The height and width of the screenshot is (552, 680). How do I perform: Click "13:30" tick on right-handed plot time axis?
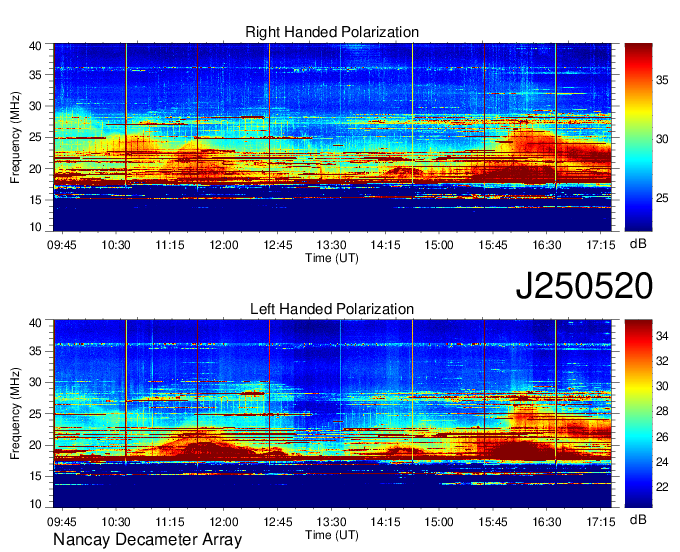332,245
